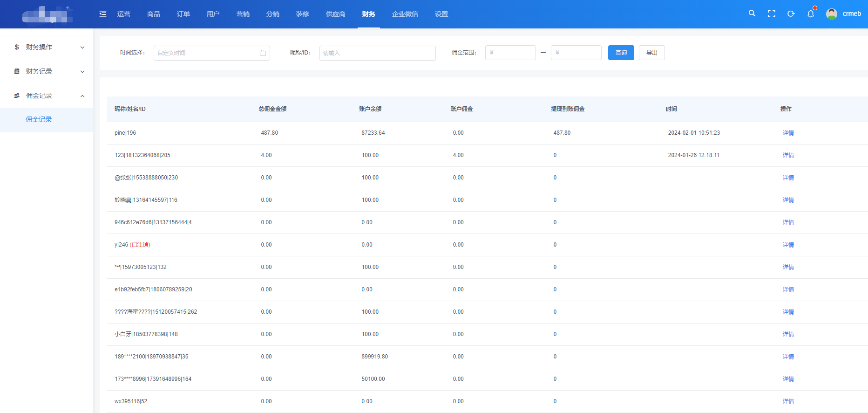Open notifications bell icon
Viewport: 868px width, 413px height.
click(811, 14)
